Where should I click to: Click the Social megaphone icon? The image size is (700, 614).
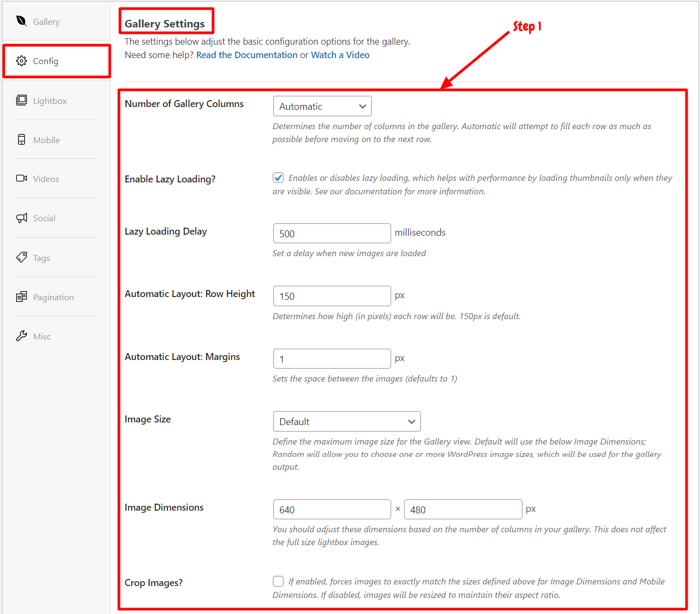(x=22, y=218)
